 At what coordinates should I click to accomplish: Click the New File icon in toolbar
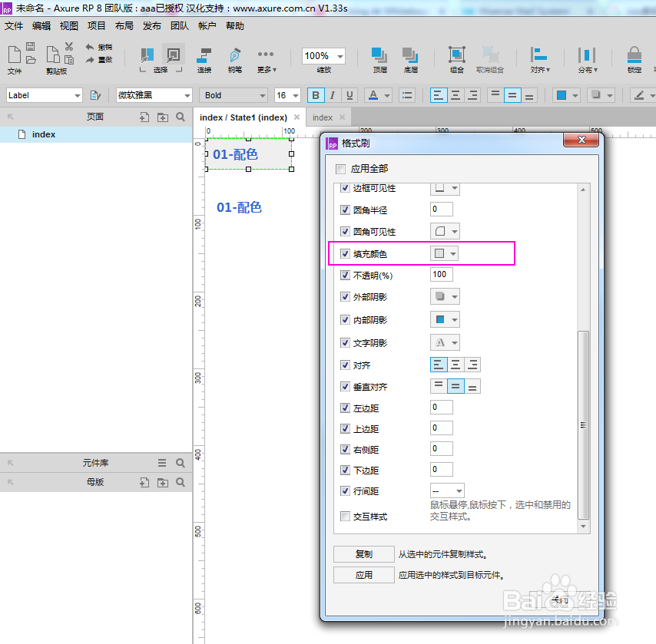pyautogui.click(x=15, y=54)
